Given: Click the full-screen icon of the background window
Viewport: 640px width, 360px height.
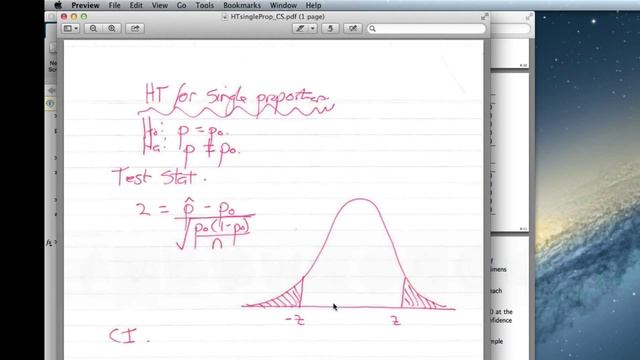Looking at the screenshot, I should coord(529,17).
